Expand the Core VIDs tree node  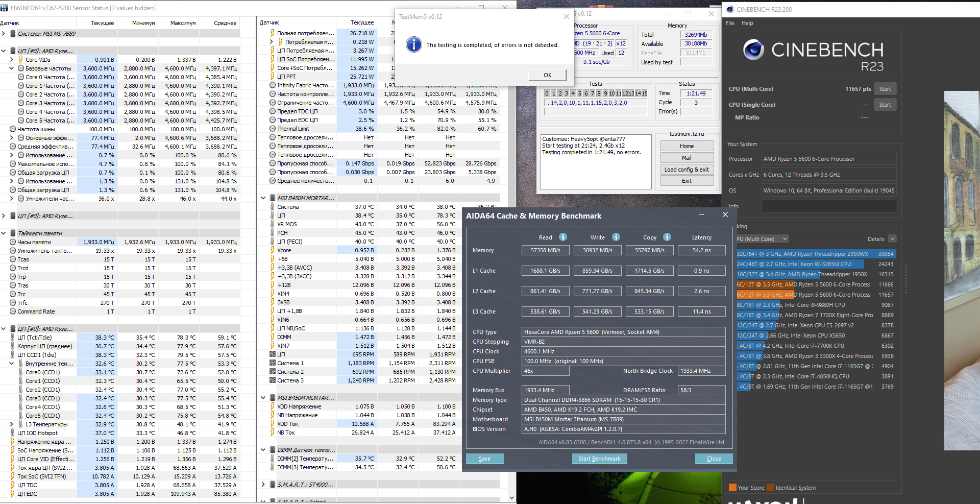(11, 60)
